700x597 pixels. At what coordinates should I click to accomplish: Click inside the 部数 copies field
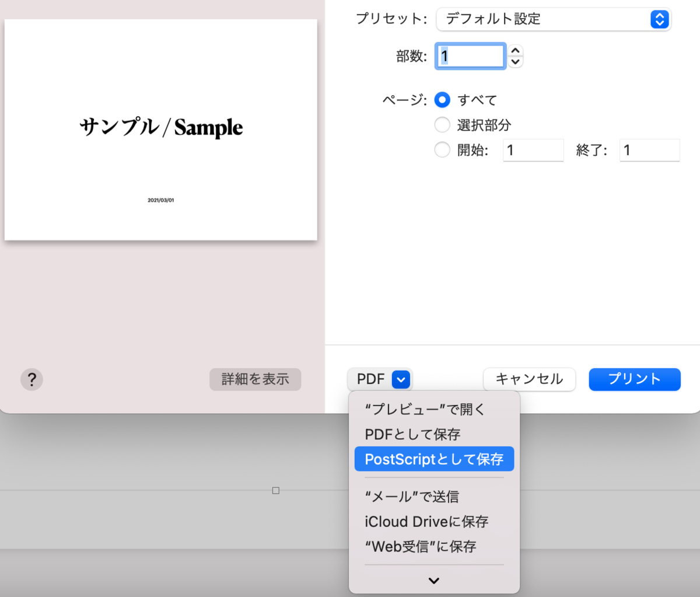point(470,55)
